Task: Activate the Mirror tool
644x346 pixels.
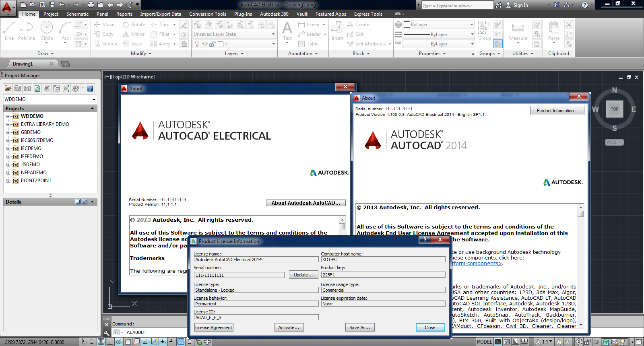Action: (134, 34)
